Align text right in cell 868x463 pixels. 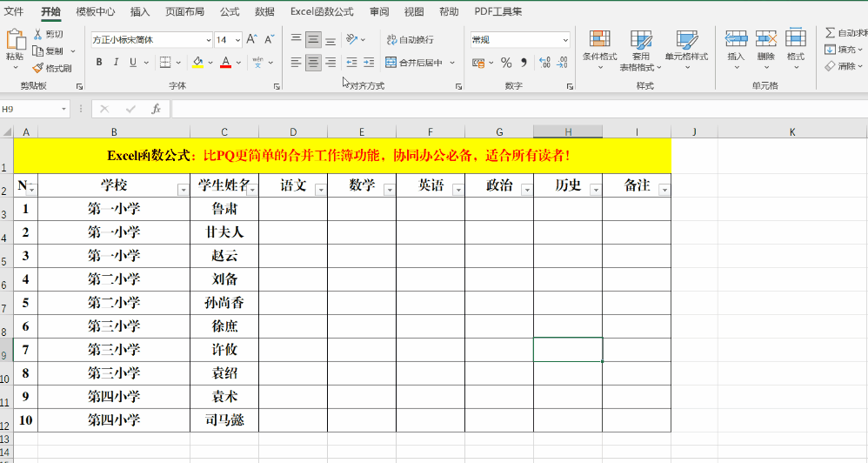(x=331, y=62)
